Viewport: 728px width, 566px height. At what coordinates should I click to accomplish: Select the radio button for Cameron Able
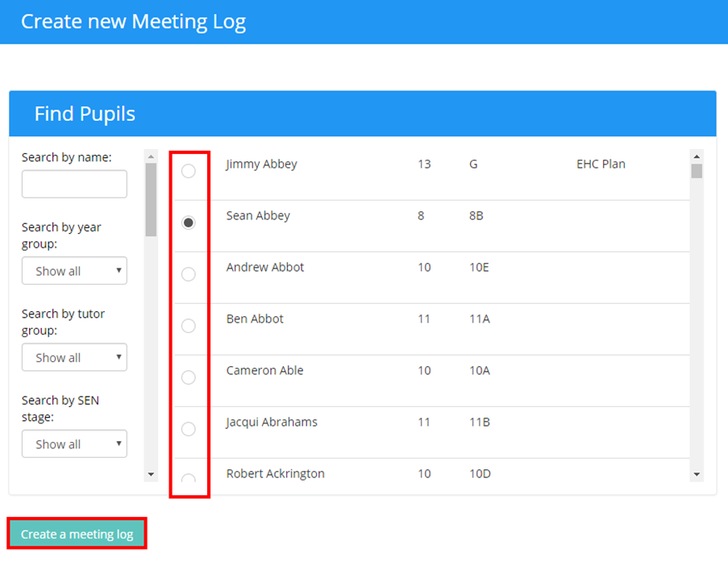click(x=189, y=377)
